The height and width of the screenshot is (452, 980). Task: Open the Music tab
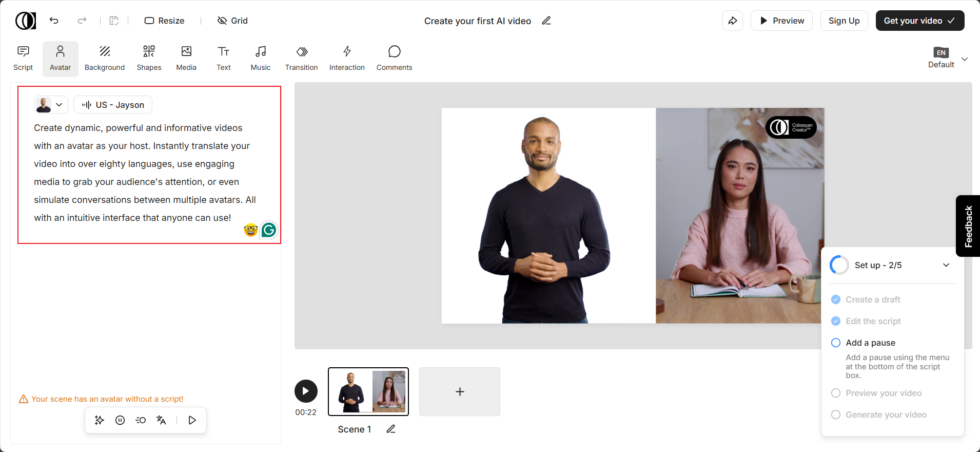click(261, 59)
